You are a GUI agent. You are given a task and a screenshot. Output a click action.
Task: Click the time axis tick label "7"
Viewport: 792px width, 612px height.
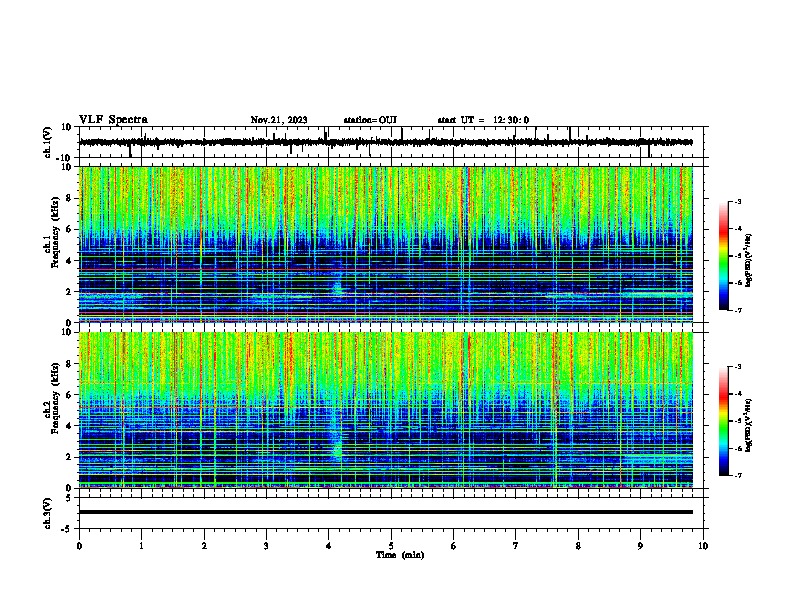tap(516, 546)
